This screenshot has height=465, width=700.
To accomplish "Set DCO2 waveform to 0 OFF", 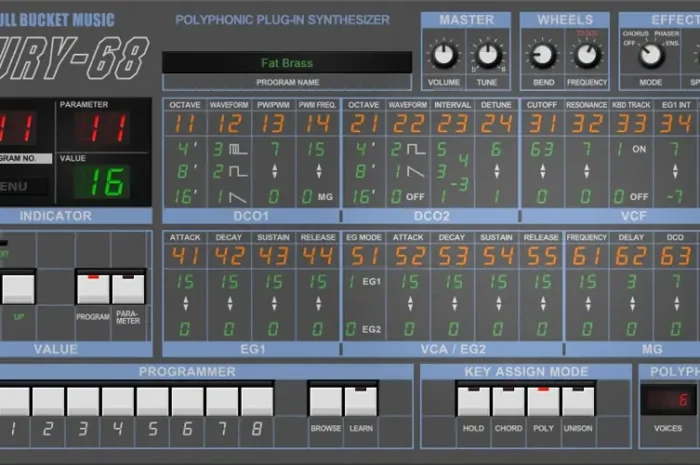I will pyautogui.click(x=407, y=197).
